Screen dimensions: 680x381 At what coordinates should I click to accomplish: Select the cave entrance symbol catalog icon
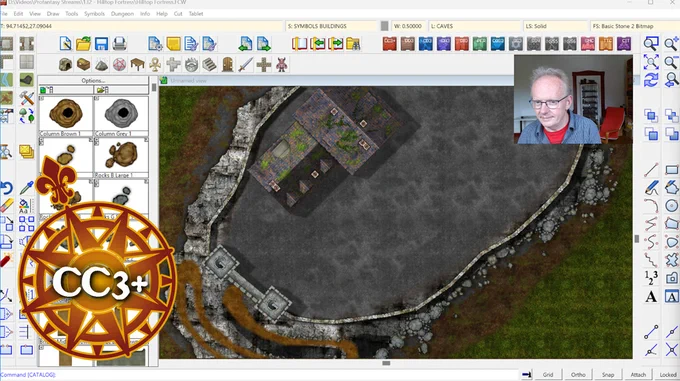coord(65,65)
